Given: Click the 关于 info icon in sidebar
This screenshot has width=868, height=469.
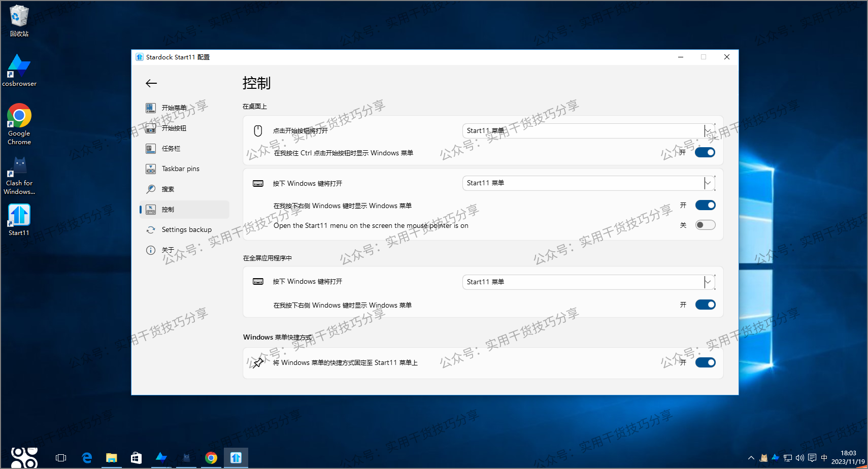Looking at the screenshot, I should point(151,250).
